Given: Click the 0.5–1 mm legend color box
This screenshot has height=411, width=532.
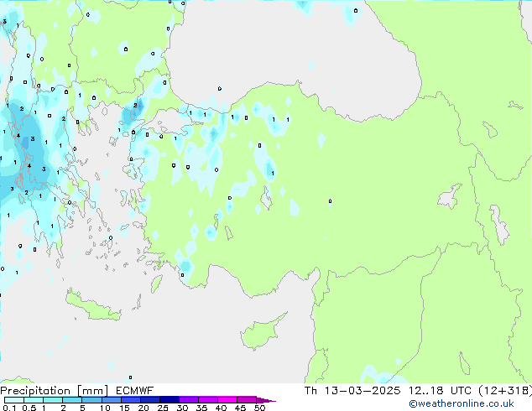Looking at the screenshot, I should click(x=34, y=400).
